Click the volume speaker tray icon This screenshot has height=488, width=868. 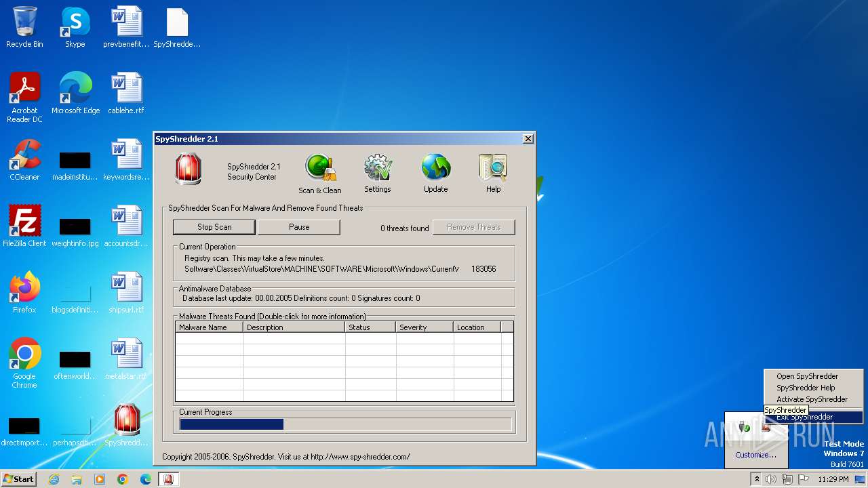pyautogui.click(x=771, y=479)
